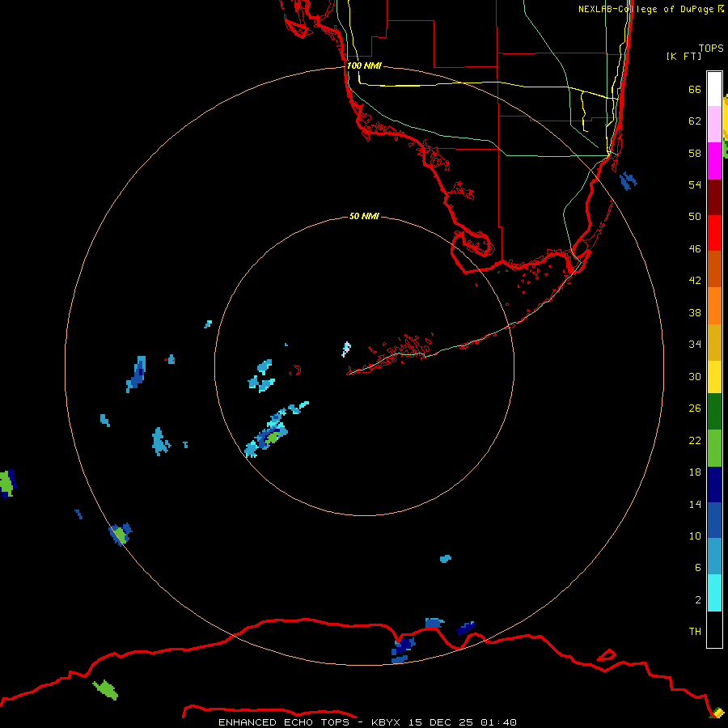Click the white swatch in the tops legend
The image size is (728, 728).
714,89
